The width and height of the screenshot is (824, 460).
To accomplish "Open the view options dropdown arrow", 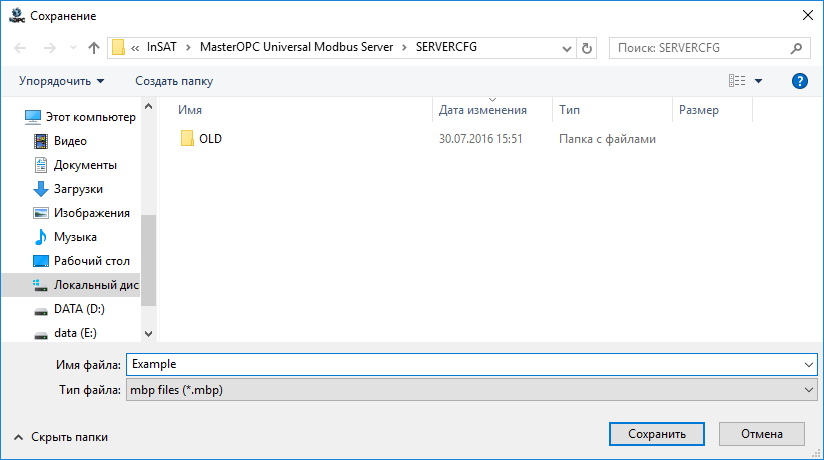I will click(758, 81).
